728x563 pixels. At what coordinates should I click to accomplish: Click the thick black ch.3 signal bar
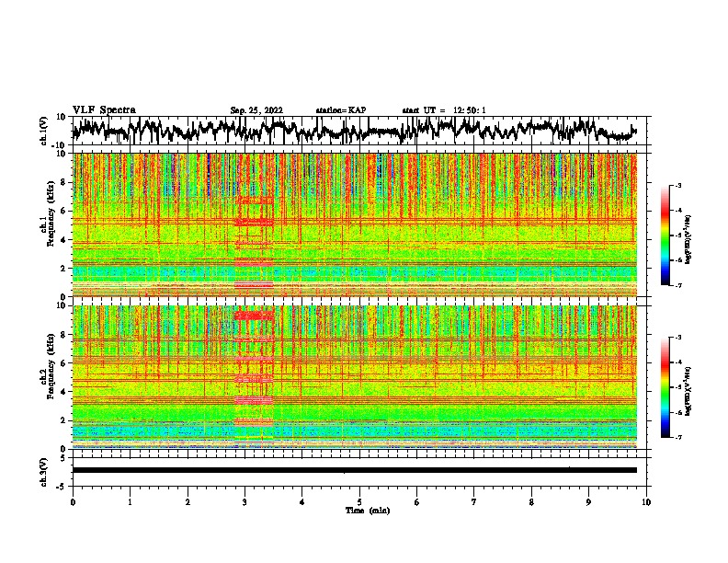click(x=355, y=470)
